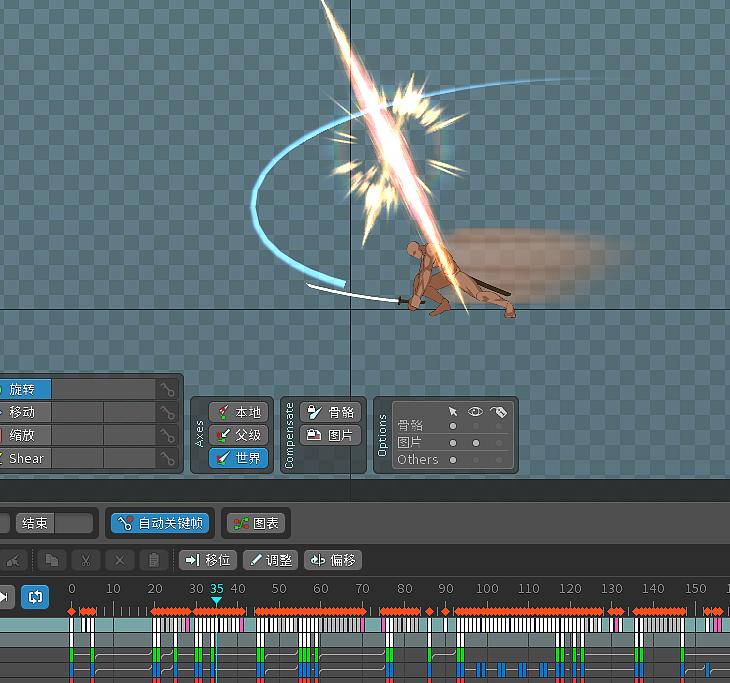Toggle Others selectable dot in Options

(453, 460)
